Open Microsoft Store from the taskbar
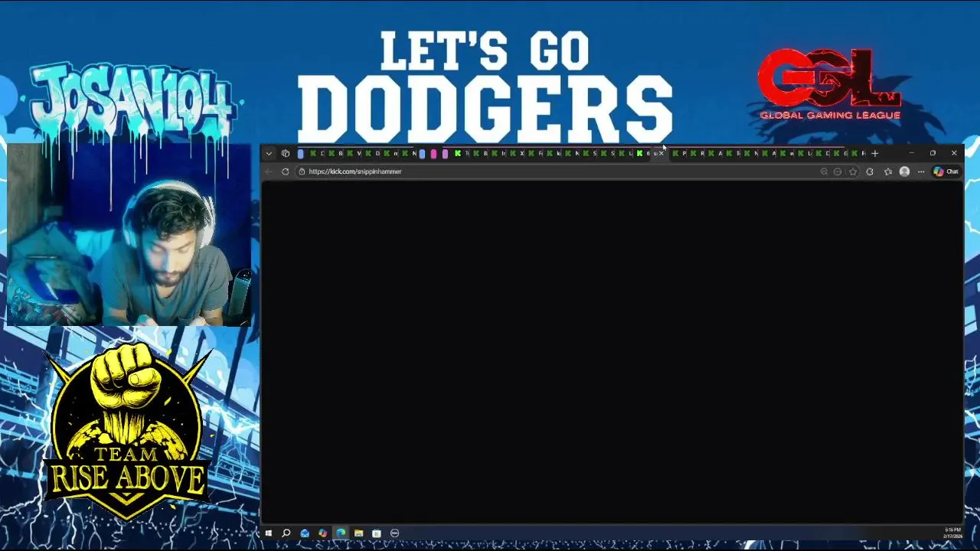980x551 pixels. 377,533
